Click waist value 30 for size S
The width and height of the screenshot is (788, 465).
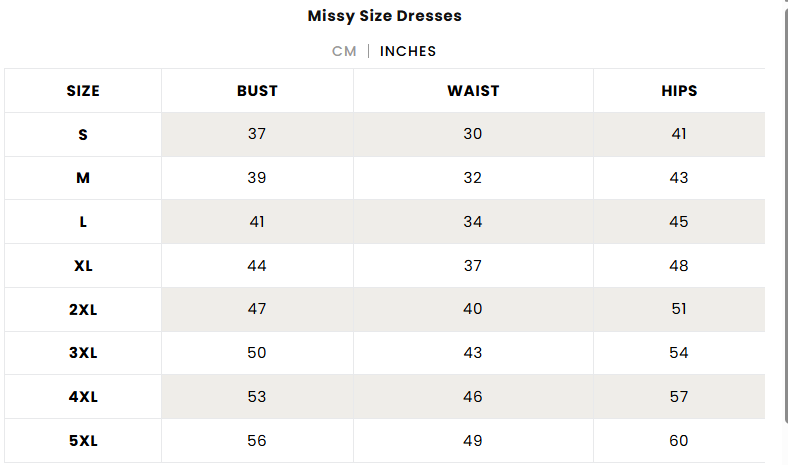point(472,134)
